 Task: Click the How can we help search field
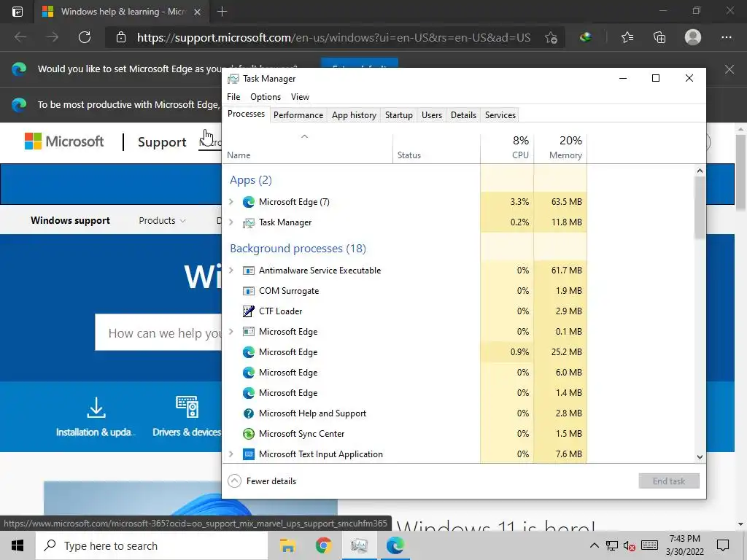pos(159,332)
